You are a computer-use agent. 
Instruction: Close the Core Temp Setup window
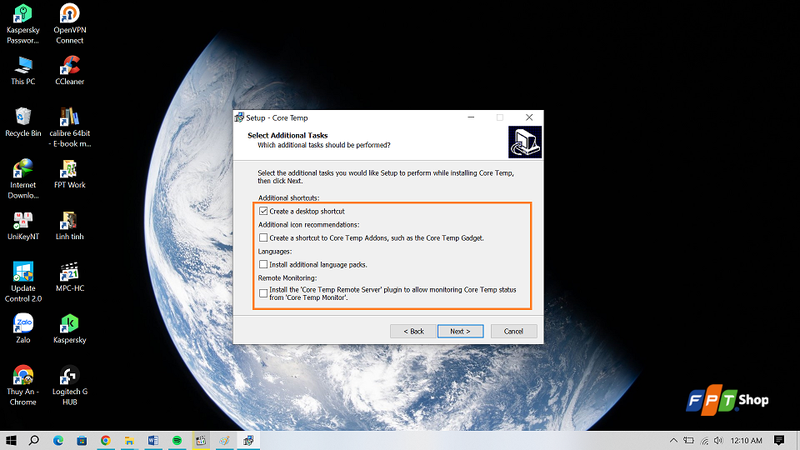(x=529, y=117)
